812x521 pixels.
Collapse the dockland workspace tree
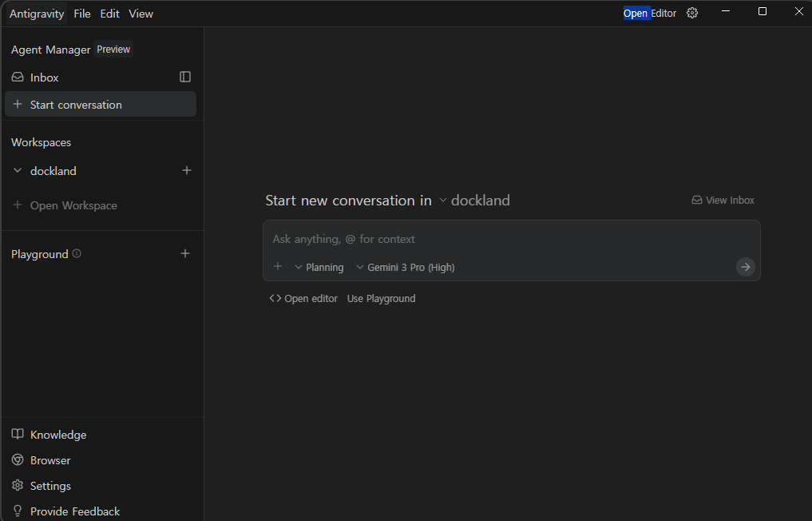(x=18, y=171)
